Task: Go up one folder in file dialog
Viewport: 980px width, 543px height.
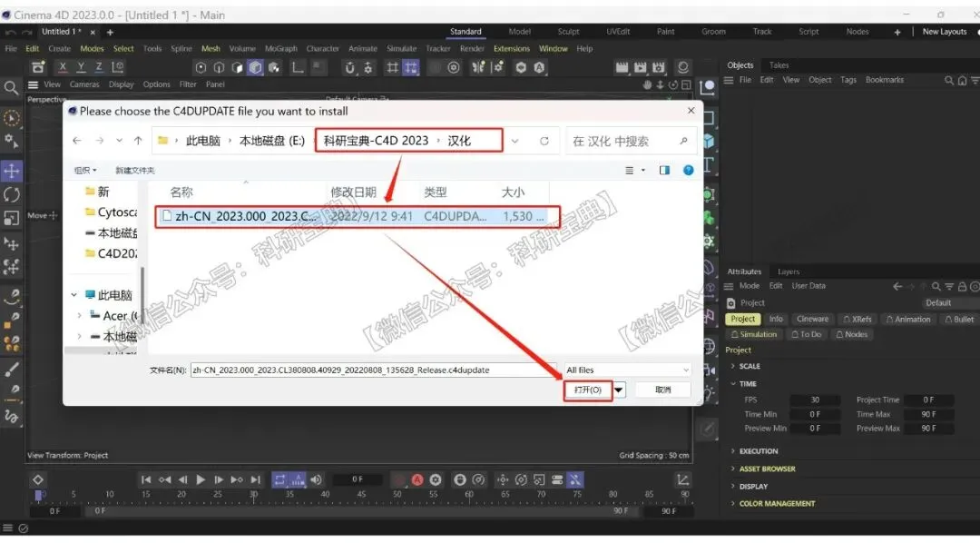Action: [x=138, y=141]
